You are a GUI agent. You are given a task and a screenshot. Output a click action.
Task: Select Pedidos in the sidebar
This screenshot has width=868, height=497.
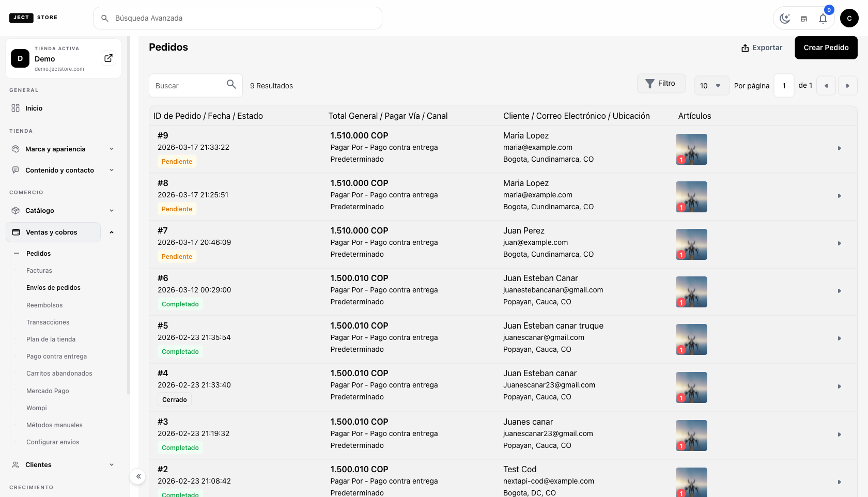pos(38,254)
